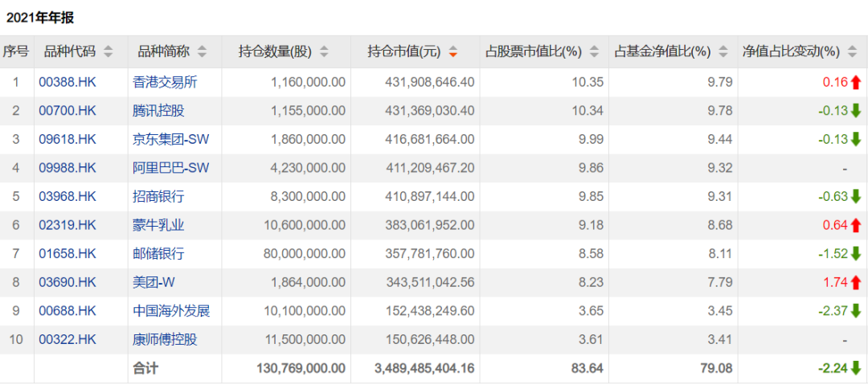The height and width of the screenshot is (385, 868).
Task: Open 招商银行 stock link
Action: pos(159,197)
